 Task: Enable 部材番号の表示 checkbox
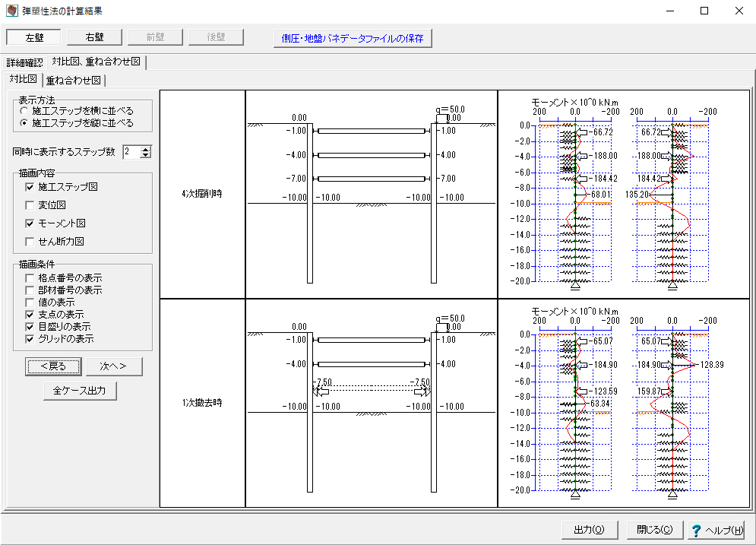tap(30, 290)
